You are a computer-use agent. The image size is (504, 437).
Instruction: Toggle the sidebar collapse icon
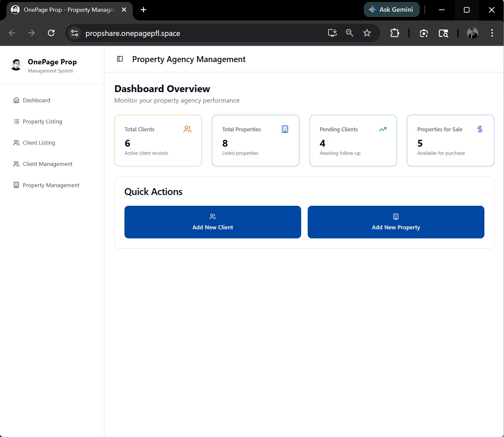(x=120, y=59)
